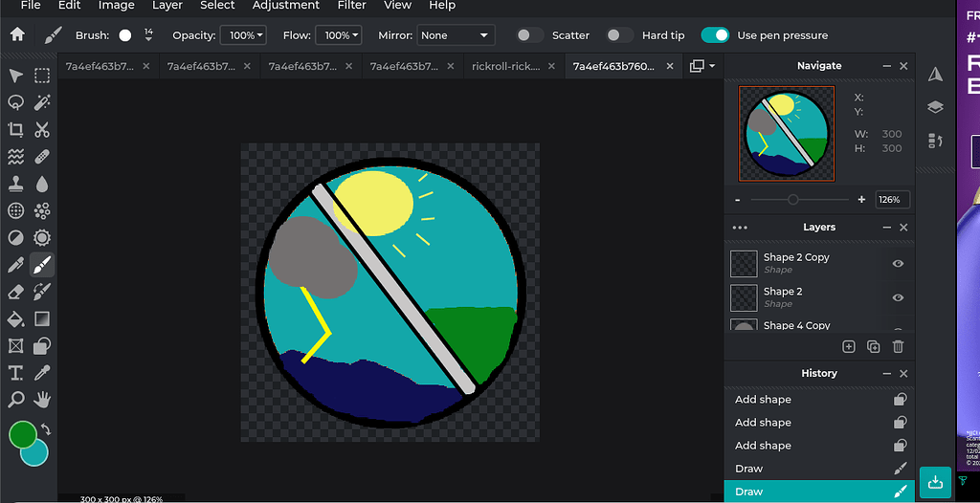Viewport: 980px width, 503px height.
Task: Minimize the Navigate panel
Action: 887,66
